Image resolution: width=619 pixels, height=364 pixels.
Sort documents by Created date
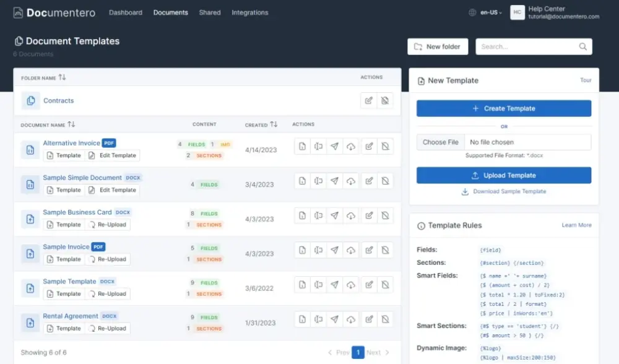pos(274,124)
